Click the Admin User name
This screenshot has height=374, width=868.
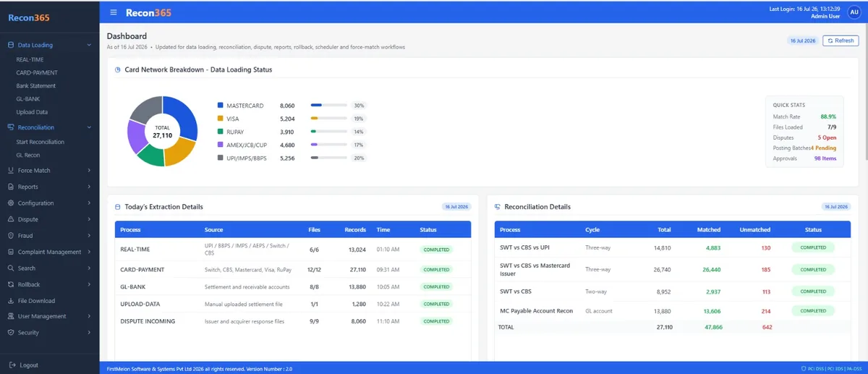(825, 16)
